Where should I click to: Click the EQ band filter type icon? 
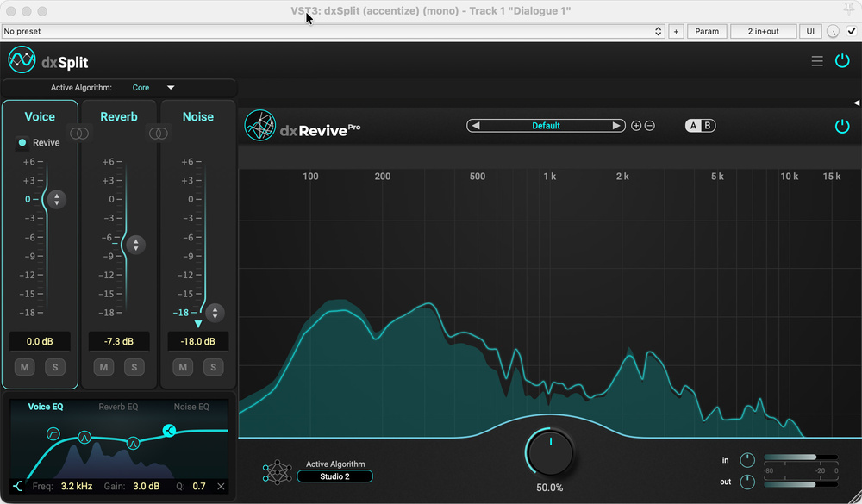(x=18, y=487)
